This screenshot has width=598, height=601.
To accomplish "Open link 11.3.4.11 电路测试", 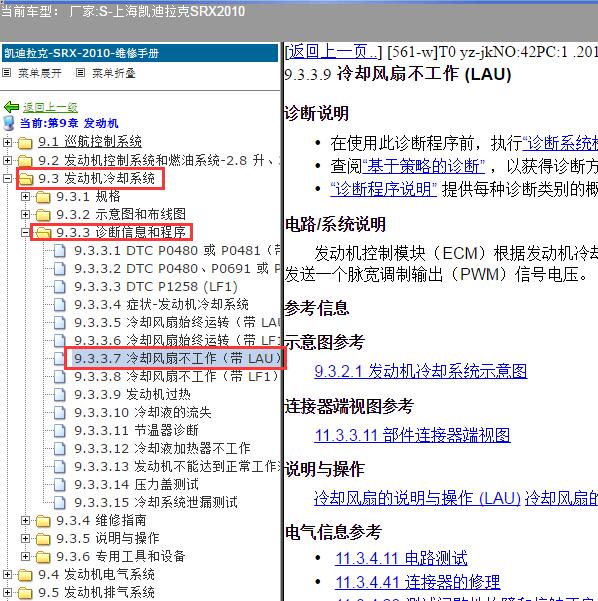I will tap(401, 558).
